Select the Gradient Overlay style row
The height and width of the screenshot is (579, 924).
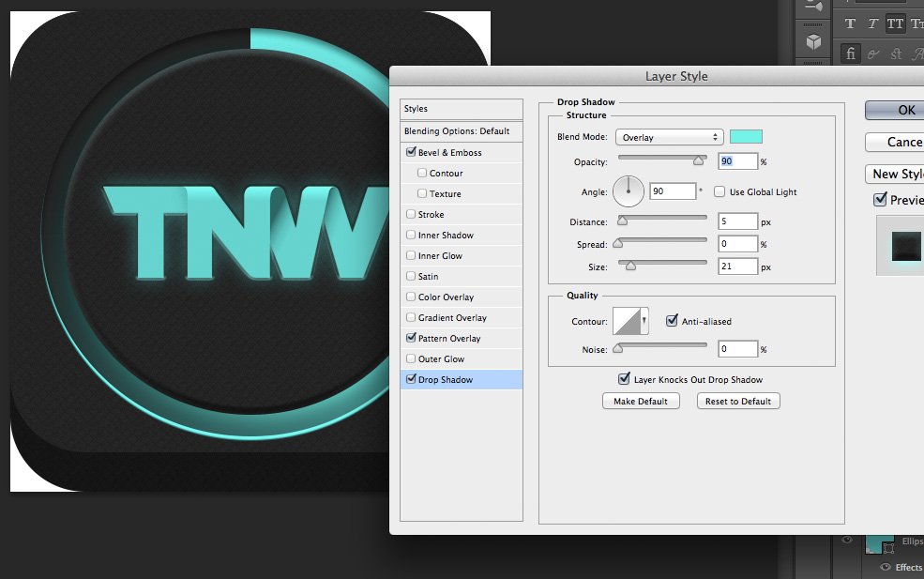point(462,317)
